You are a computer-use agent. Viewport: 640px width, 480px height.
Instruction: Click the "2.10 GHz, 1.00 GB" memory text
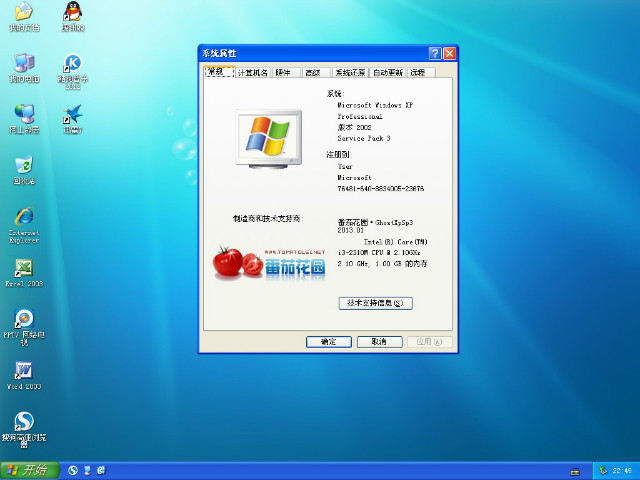tap(382, 264)
